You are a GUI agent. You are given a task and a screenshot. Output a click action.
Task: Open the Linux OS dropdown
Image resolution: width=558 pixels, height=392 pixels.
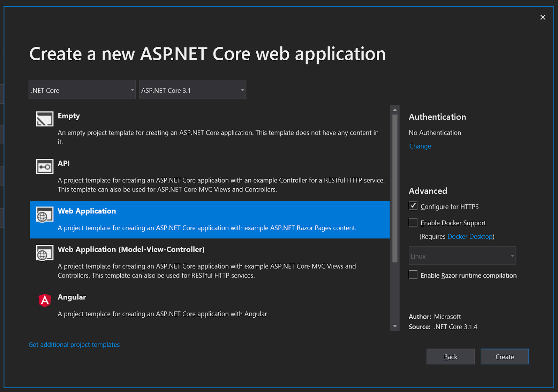(x=462, y=256)
